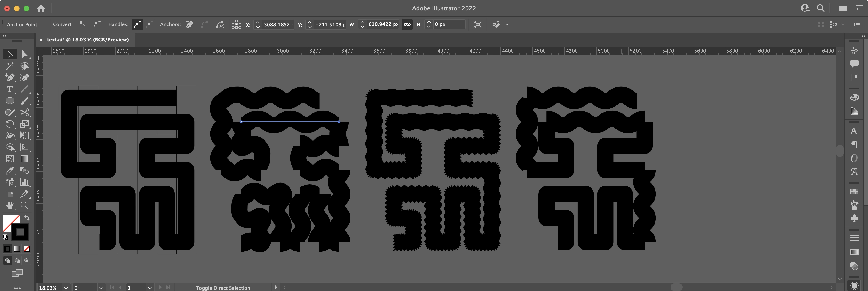Viewport: 868px width, 291px height.
Task: Switch to Draw Behind mode
Action: 17,260
